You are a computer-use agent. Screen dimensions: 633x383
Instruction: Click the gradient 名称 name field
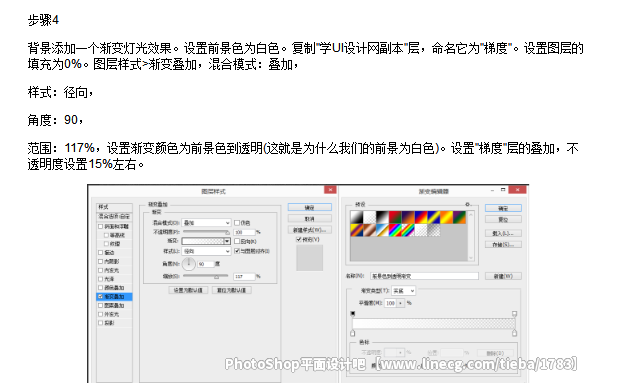pos(424,276)
